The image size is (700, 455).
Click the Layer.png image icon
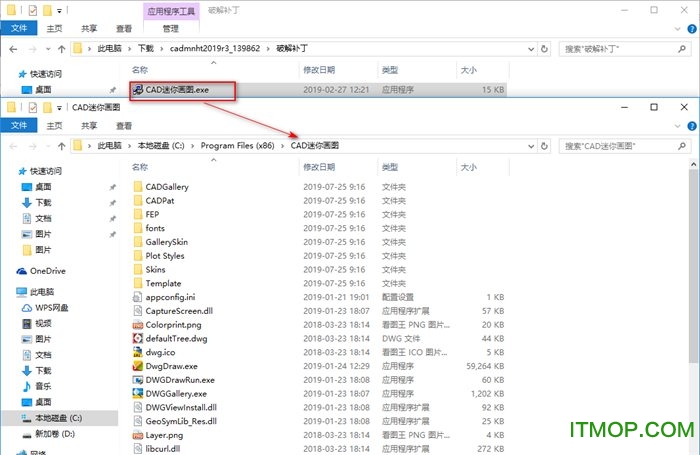(x=138, y=435)
